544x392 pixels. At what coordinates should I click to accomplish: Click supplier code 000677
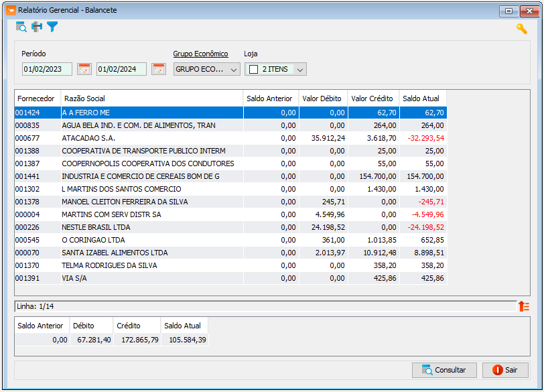27,138
